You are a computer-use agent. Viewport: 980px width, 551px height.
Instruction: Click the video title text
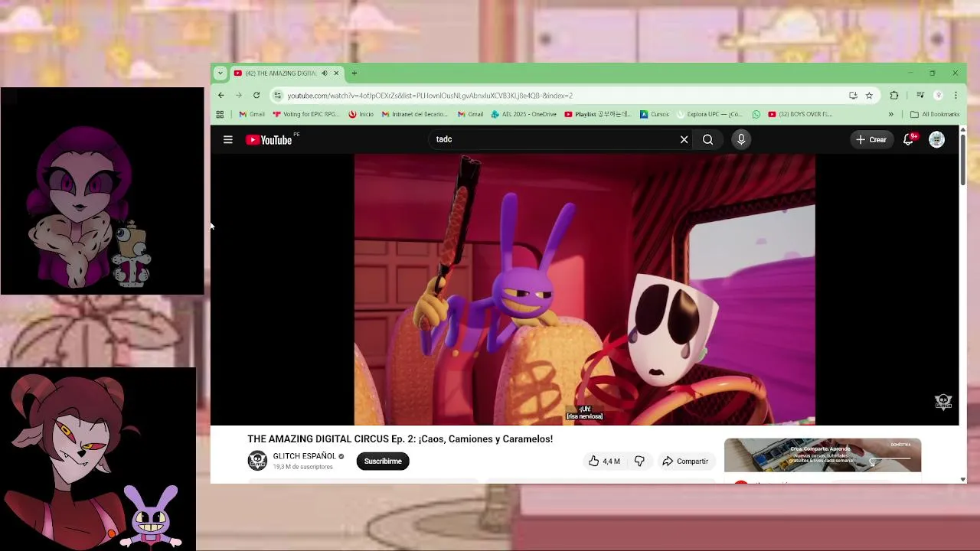(400, 439)
